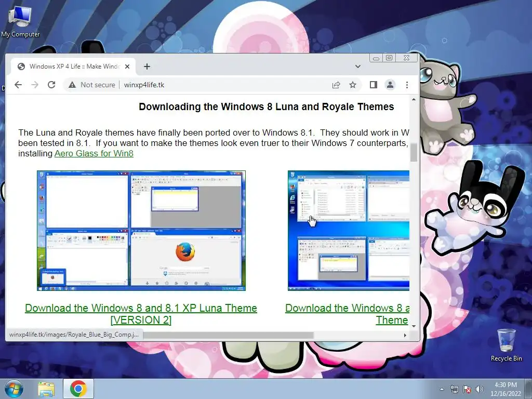Click the Chrome taskbar button
This screenshot has width=532, height=399.
78,389
